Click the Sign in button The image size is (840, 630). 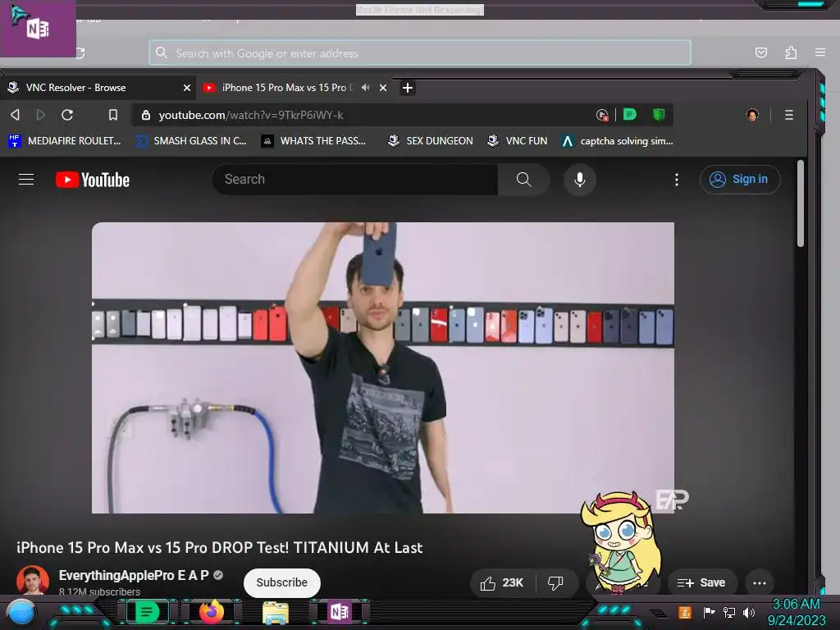pyautogui.click(x=740, y=179)
